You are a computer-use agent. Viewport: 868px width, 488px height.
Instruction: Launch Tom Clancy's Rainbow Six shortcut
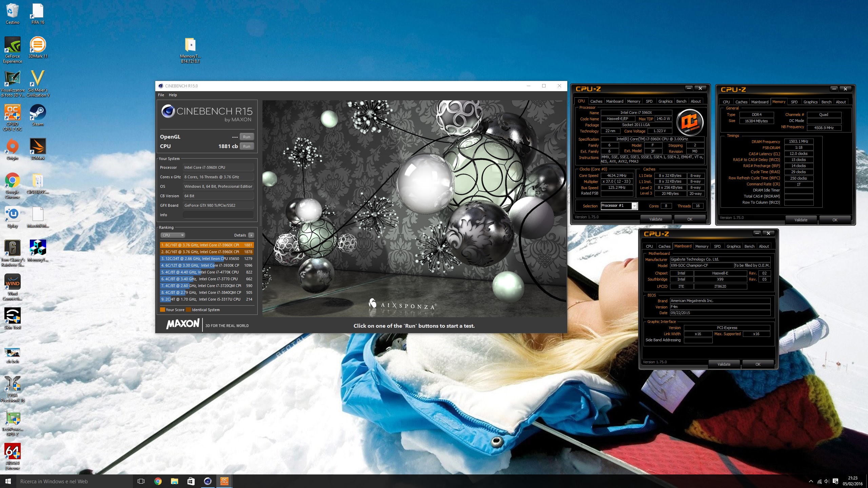[x=13, y=253]
